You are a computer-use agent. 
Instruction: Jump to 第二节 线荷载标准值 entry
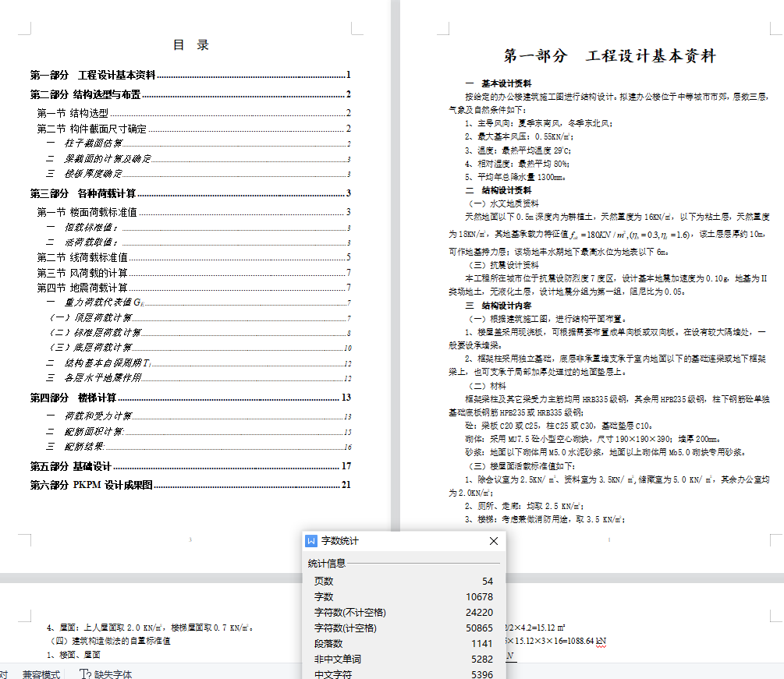pyautogui.click(x=83, y=257)
